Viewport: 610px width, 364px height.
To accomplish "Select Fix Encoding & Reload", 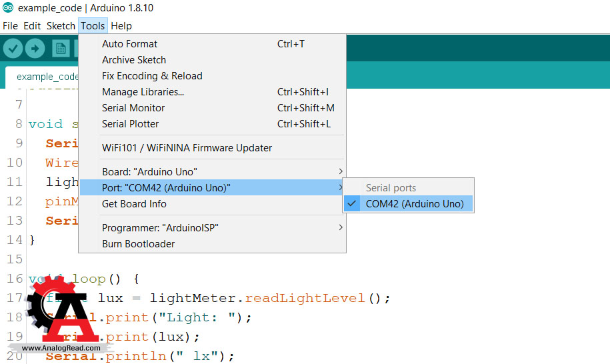I will click(213, 76).
